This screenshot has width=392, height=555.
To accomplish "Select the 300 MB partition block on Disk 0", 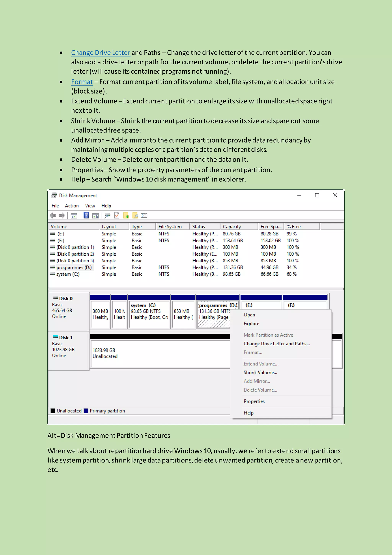I will (x=100, y=312).
